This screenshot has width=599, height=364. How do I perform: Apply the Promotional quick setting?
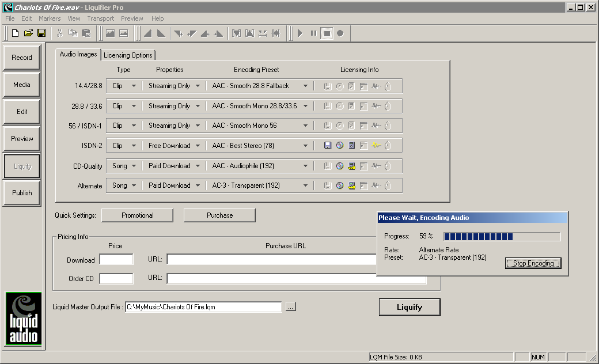coord(138,215)
